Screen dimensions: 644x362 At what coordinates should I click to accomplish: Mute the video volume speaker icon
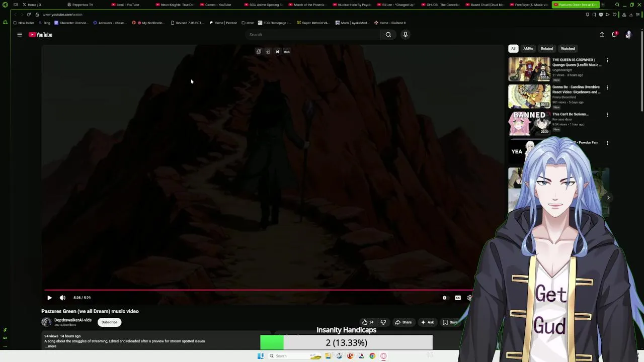click(x=62, y=298)
